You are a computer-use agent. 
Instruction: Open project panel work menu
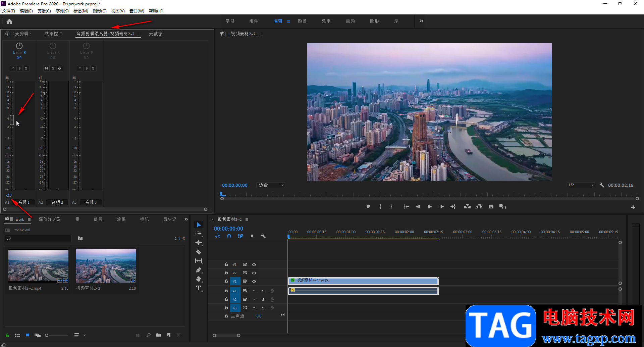pyautogui.click(x=29, y=219)
